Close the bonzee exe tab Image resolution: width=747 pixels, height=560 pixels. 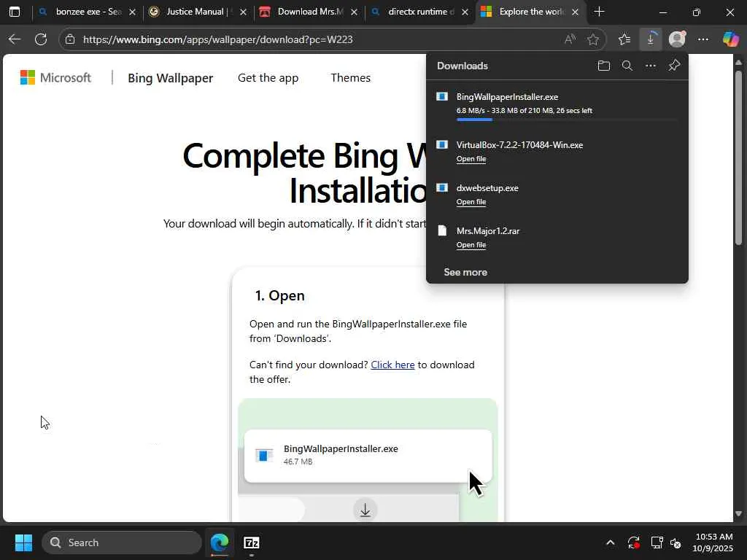132,12
